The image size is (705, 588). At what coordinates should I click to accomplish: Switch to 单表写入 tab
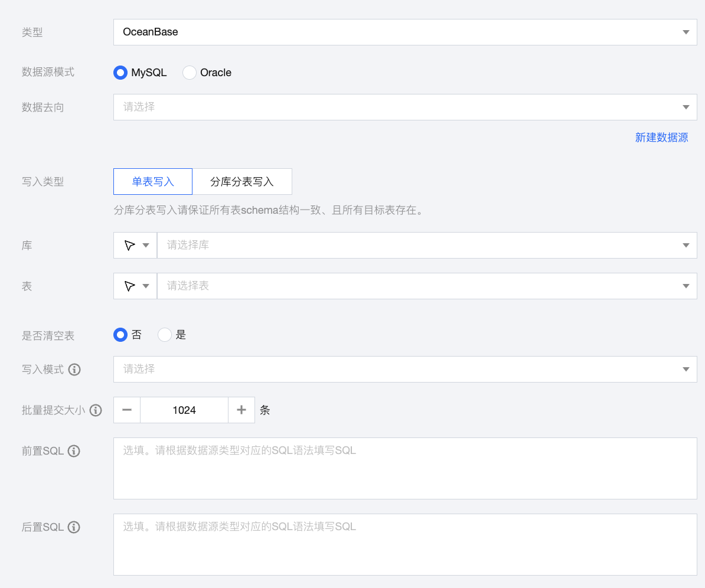pyautogui.click(x=153, y=182)
